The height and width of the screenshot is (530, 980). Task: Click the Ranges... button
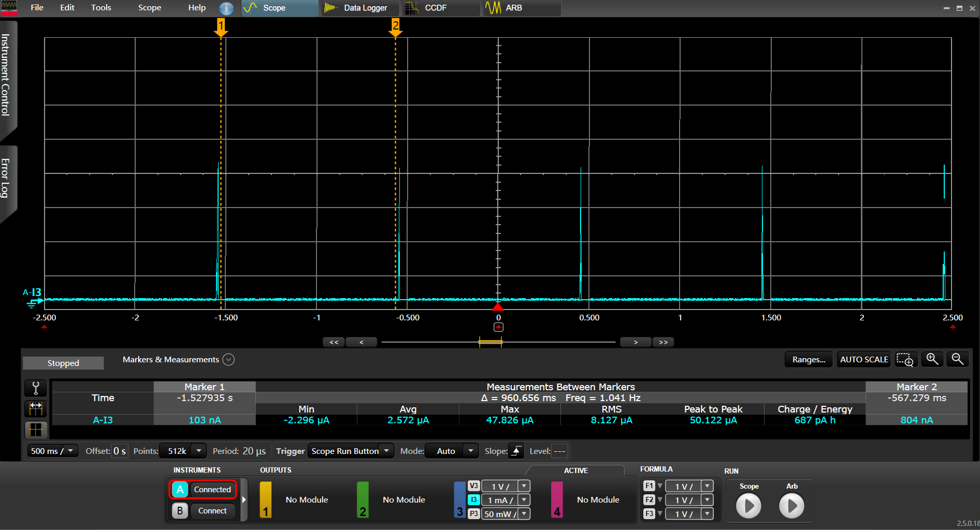click(x=809, y=359)
